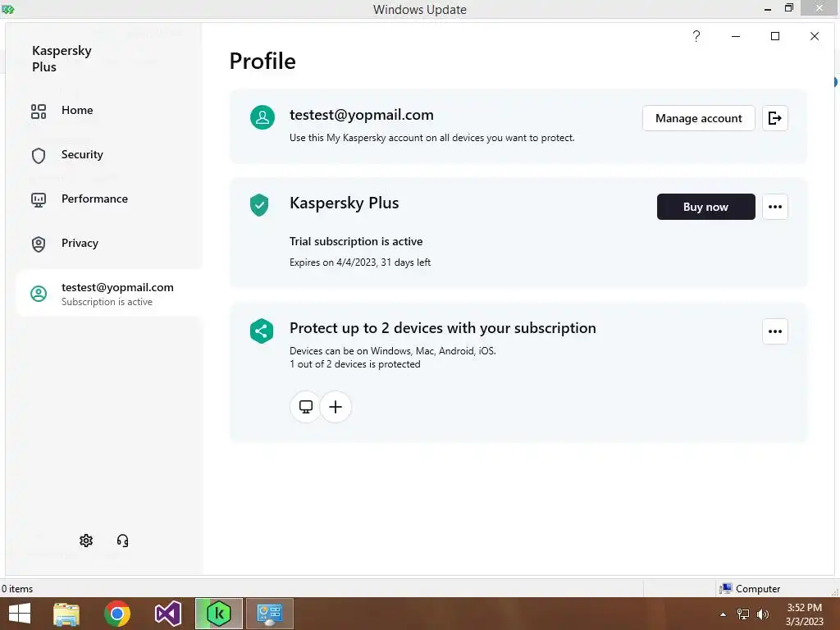Switch to Kaspersky taskbar icon
This screenshot has height=630, width=840.
coord(218,614)
